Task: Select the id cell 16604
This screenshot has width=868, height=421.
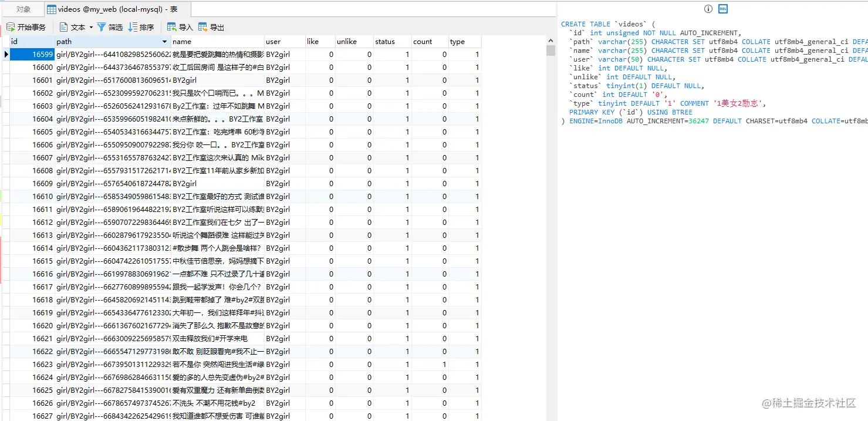Action: tap(32, 119)
